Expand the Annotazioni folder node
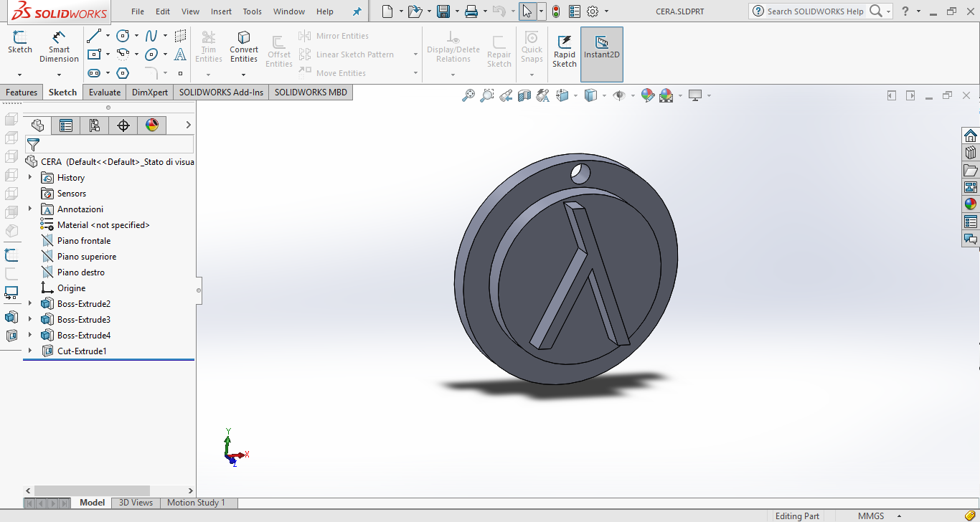The width and height of the screenshot is (980, 522). pyautogui.click(x=30, y=209)
